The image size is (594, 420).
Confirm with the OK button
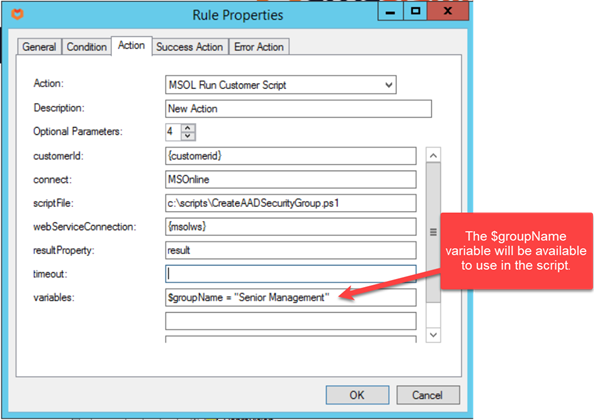point(357,395)
